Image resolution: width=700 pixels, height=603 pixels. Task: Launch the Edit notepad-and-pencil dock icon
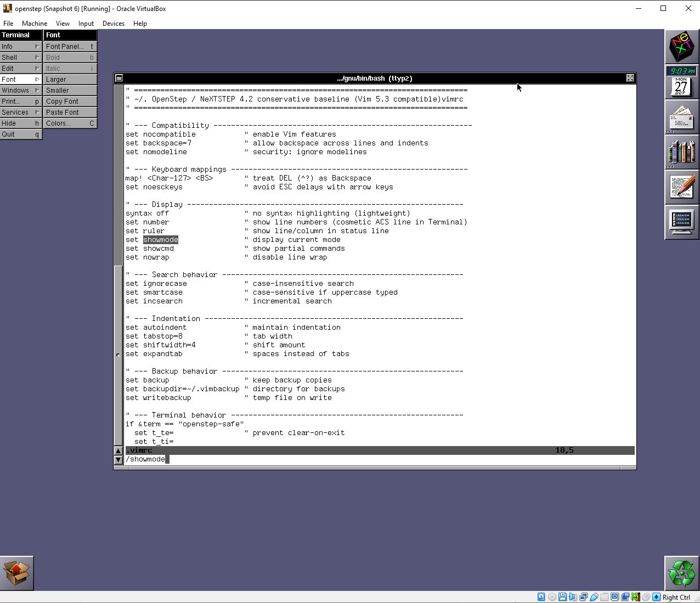click(681, 187)
